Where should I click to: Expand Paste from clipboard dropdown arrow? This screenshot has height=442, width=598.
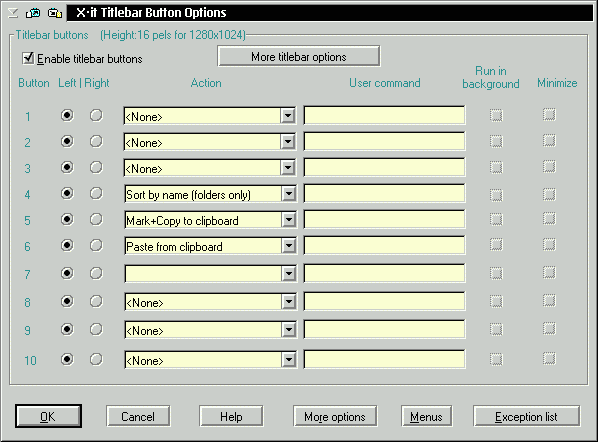pyautogui.click(x=289, y=246)
